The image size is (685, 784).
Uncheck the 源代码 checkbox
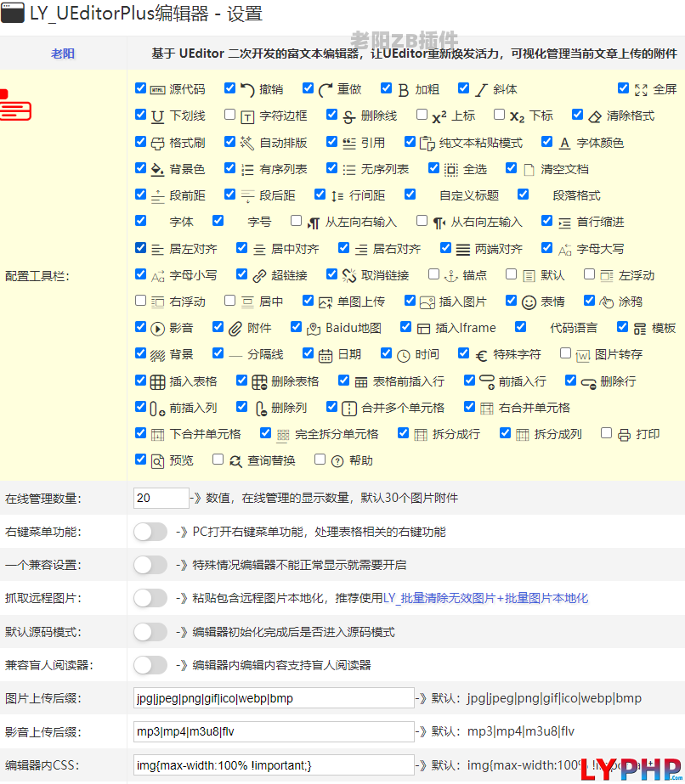coord(140,88)
